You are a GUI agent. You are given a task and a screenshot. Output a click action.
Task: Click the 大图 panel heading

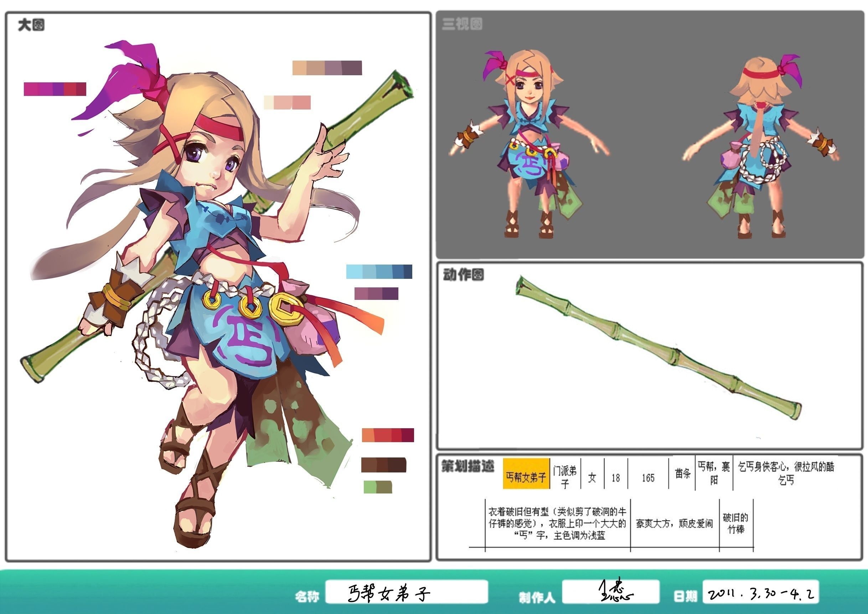(x=31, y=25)
